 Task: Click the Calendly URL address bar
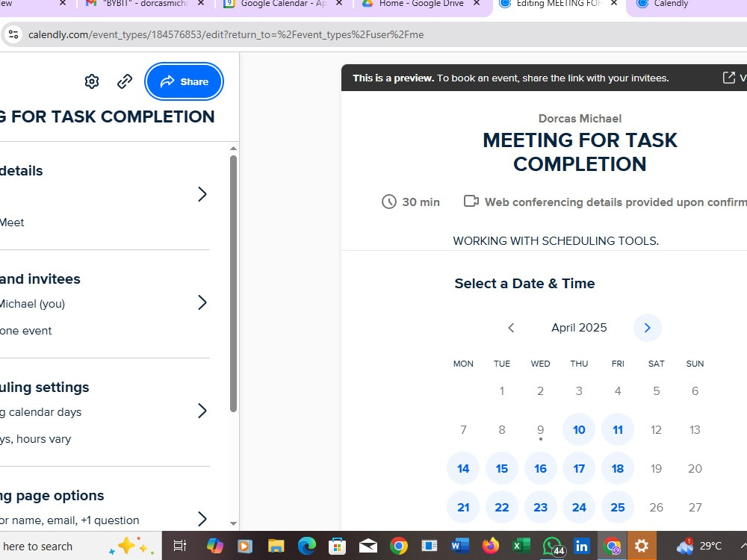(x=226, y=34)
